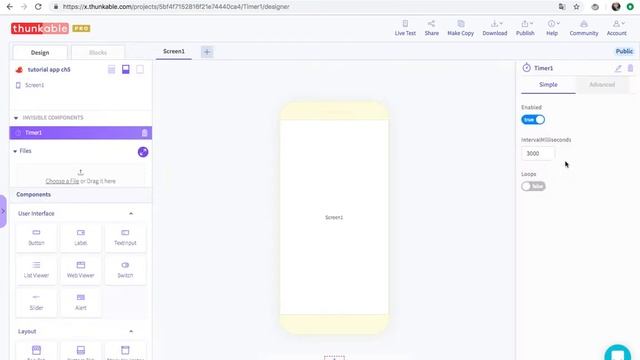
Task: Open the browser profile avatar
Action: point(616,7)
